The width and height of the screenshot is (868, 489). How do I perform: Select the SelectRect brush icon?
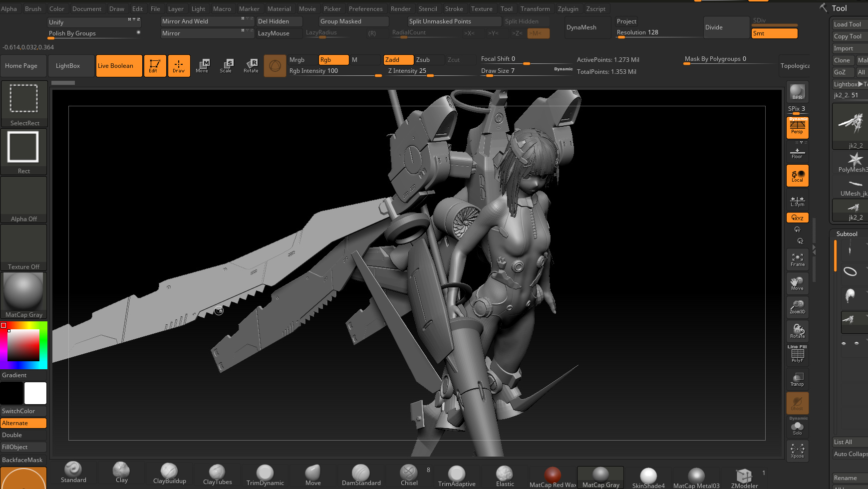click(24, 104)
